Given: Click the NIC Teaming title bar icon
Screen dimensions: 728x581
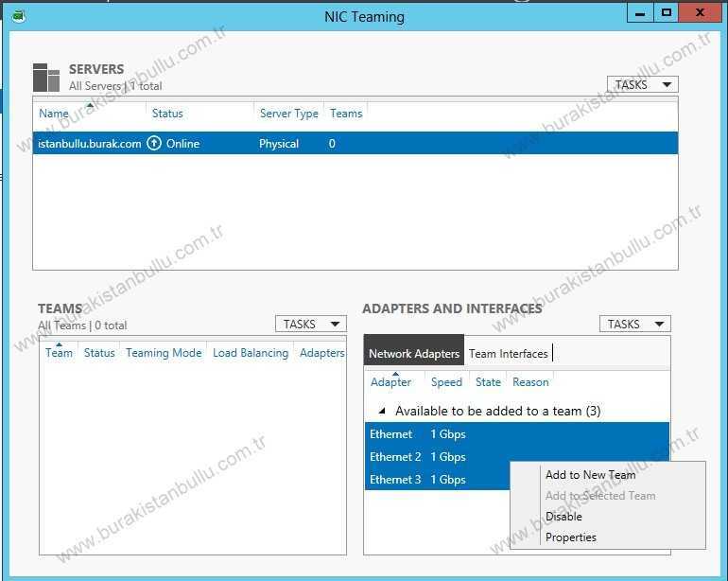Looking at the screenshot, I should [x=19, y=16].
